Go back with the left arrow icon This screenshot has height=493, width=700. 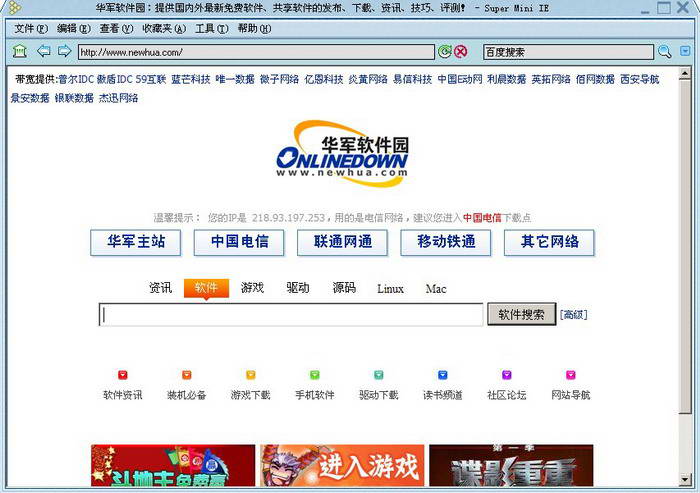click(43, 51)
